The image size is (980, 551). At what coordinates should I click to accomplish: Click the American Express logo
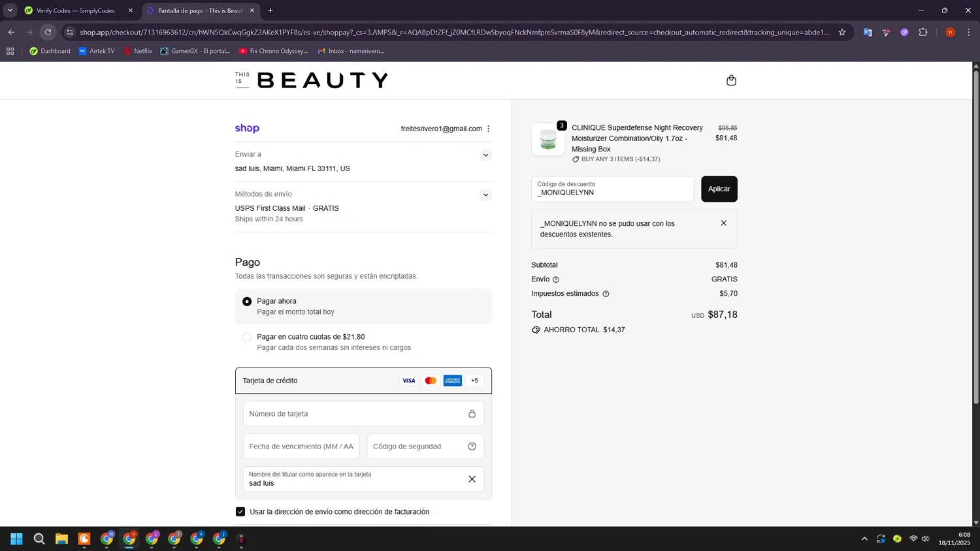(453, 381)
